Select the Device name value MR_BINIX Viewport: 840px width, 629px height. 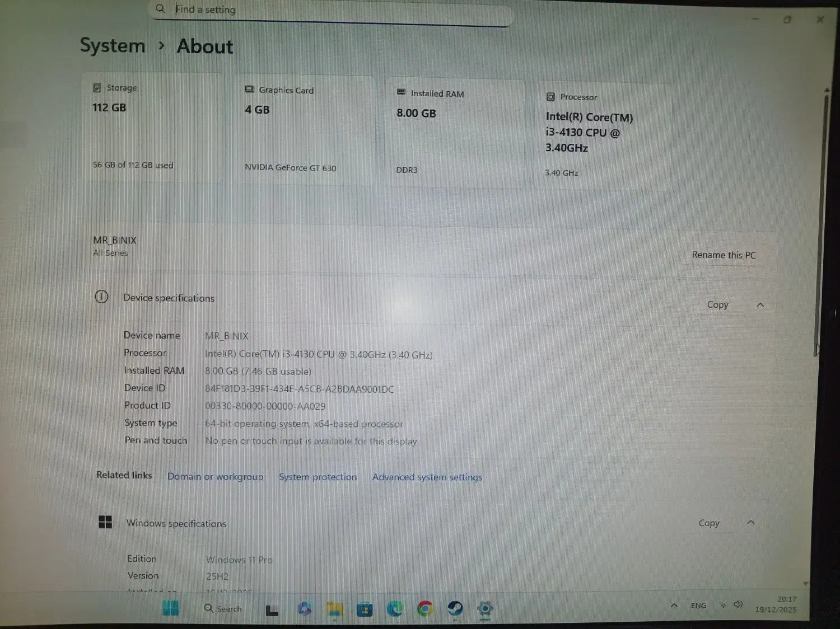[227, 336]
